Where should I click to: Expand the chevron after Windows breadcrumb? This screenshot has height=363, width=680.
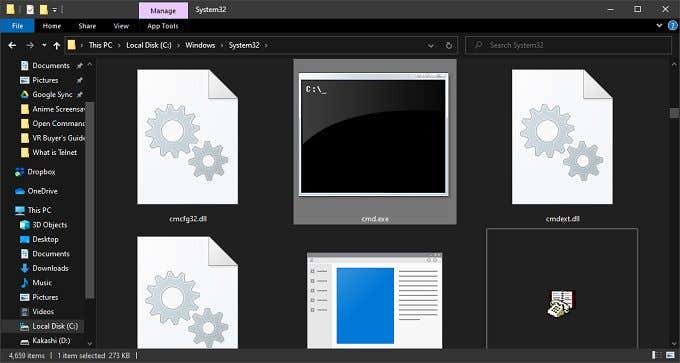(x=222, y=45)
